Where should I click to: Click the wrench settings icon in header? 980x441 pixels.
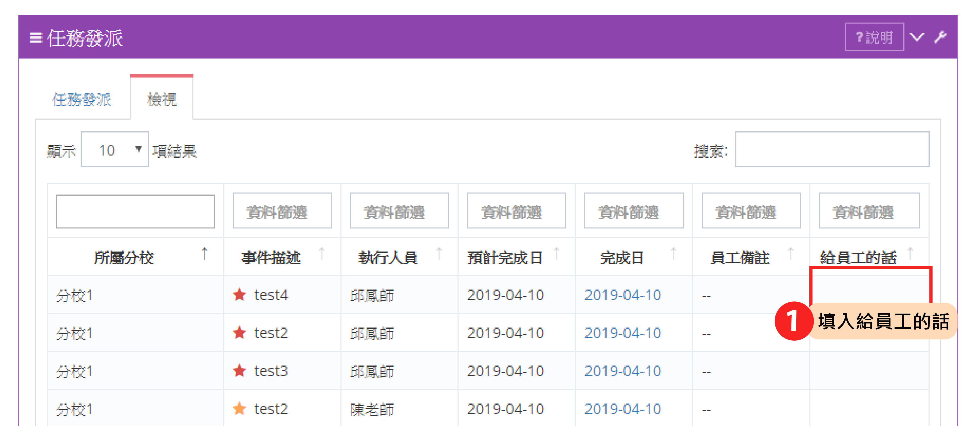940,37
